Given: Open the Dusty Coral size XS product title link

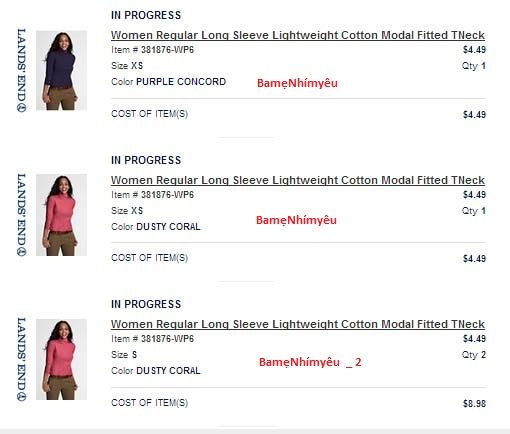Looking at the screenshot, I should [x=298, y=180].
